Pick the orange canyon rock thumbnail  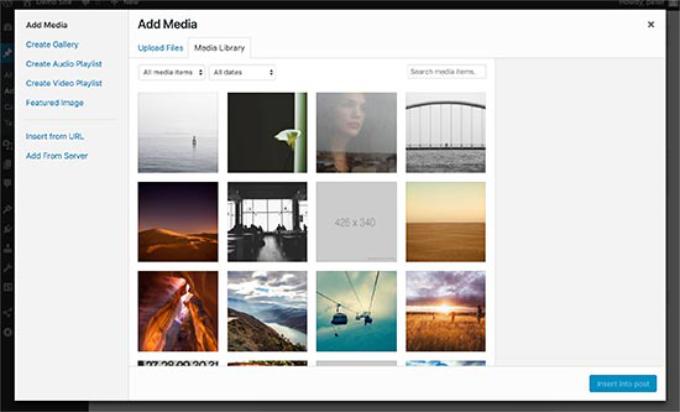click(x=178, y=310)
